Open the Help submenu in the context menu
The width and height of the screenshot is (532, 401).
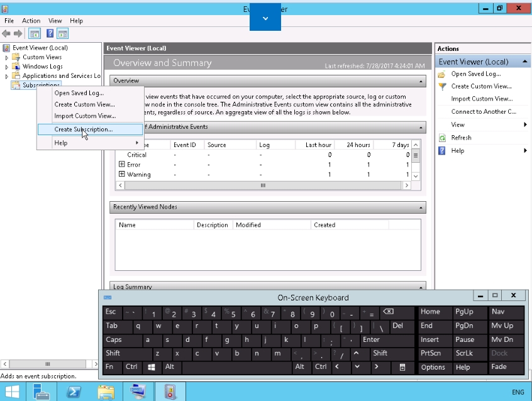(91, 143)
